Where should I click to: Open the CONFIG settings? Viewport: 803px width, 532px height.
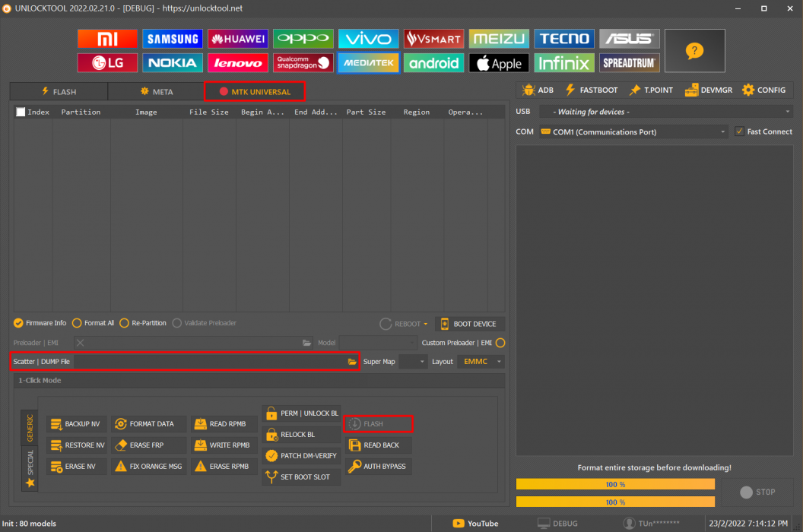763,90
